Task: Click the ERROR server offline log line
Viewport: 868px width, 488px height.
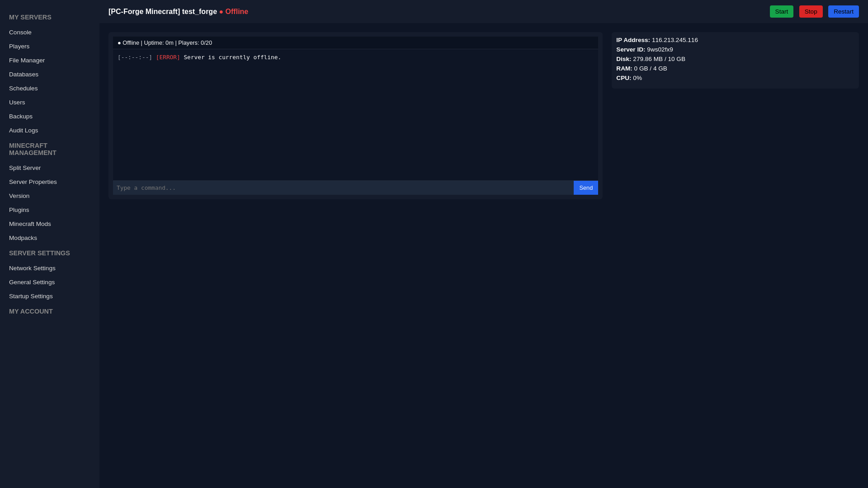Action: point(199,57)
